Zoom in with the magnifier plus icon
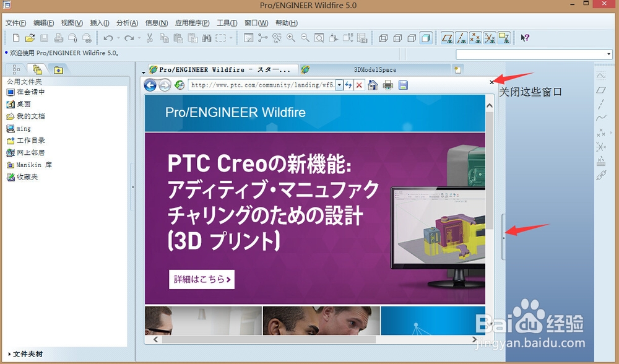 (291, 38)
